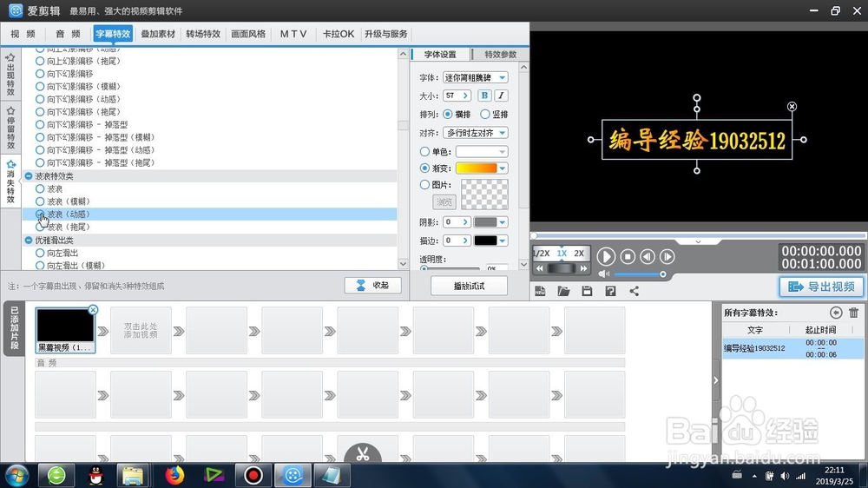868x488 pixels.
Task: Open the 特效参数 tab
Action: pyautogui.click(x=500, y=55)
